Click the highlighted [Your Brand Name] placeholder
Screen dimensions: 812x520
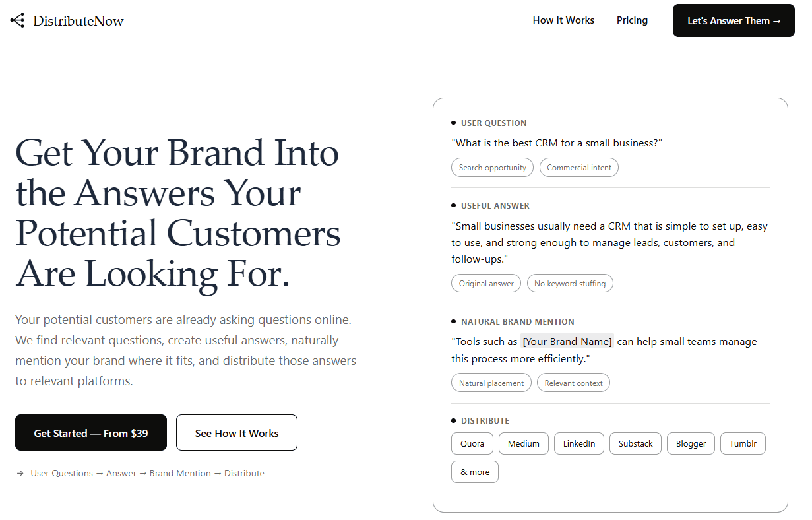tap(567, 341)
